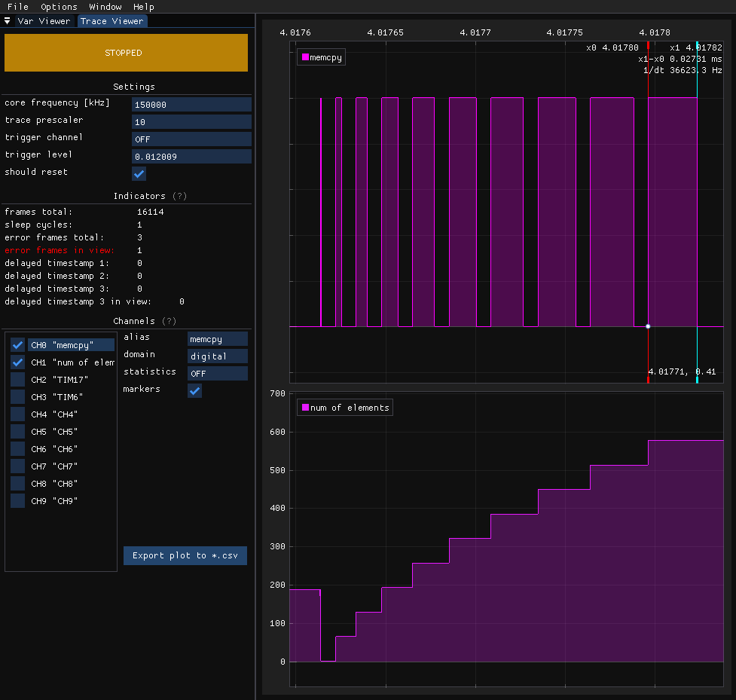
Task: Click the alias text field for memcpy
Action: point(217,339)
